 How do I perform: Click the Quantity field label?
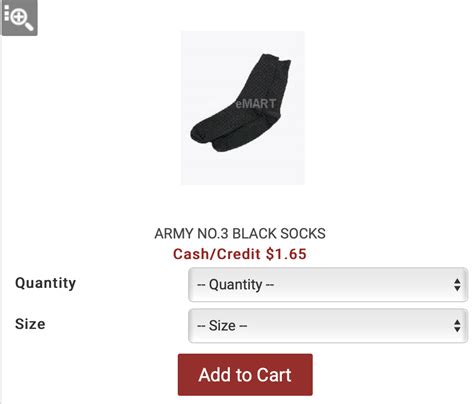[x=45, y=283]
